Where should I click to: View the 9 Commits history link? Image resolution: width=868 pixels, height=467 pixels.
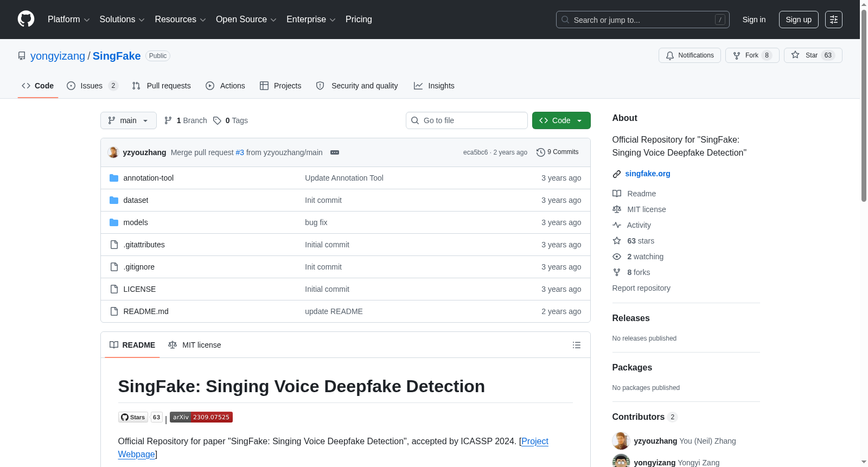click(x=558, y=152)
